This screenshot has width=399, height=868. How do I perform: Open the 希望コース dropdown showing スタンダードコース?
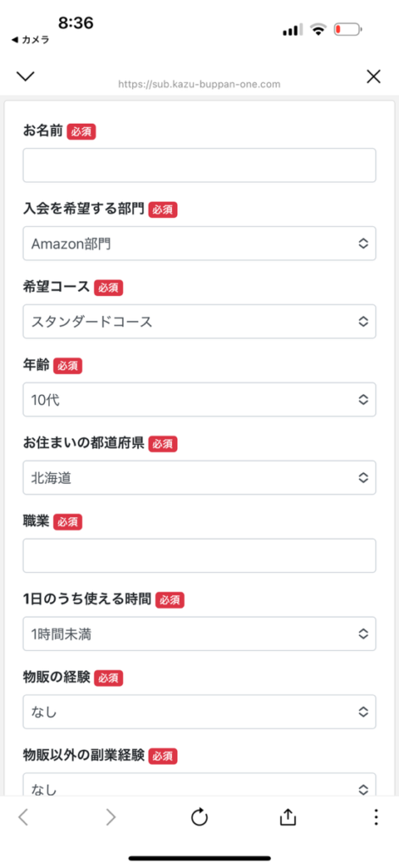click(199, 321)
